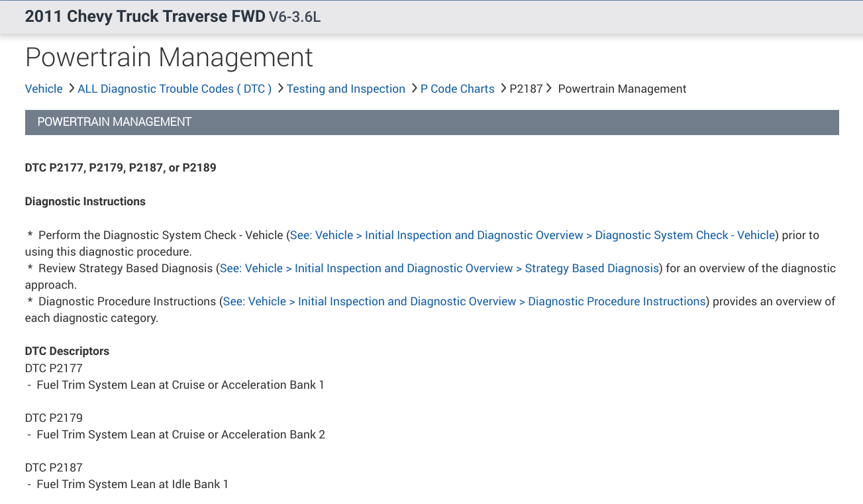The image size is (863, 504).
Task: Click the chevron before P Code Charts breadcrumb
Action: pyautogui.click(x=414, y=88)
